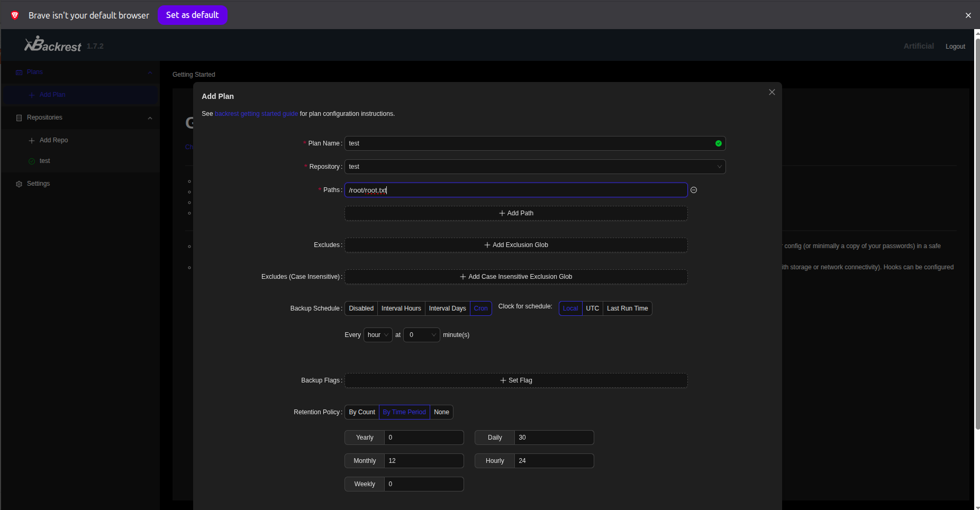Select By Count retention policy

(362, 412)
